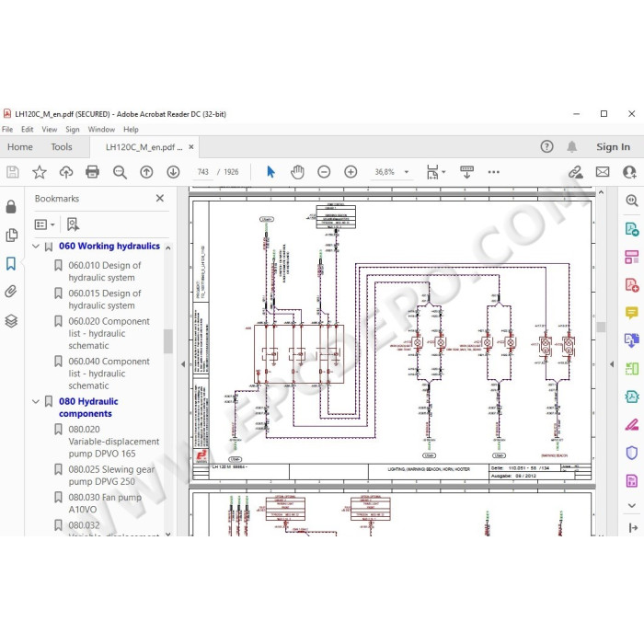Open the File menu
This screenshot has height=644, width=644.
point(7,130)
